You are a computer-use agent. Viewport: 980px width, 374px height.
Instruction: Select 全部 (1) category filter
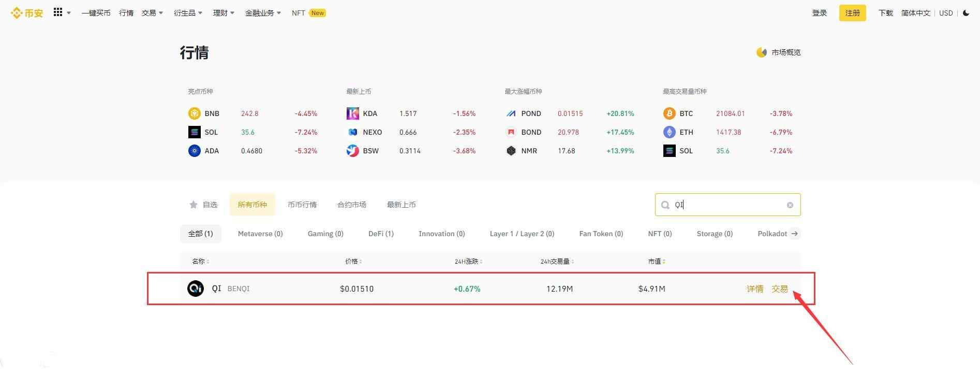point(201,234)
